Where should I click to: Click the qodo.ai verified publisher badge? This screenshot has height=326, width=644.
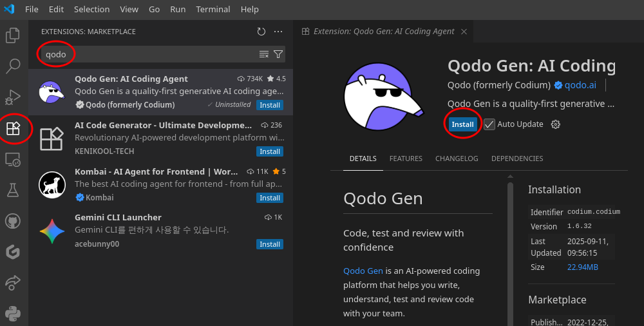558,85
